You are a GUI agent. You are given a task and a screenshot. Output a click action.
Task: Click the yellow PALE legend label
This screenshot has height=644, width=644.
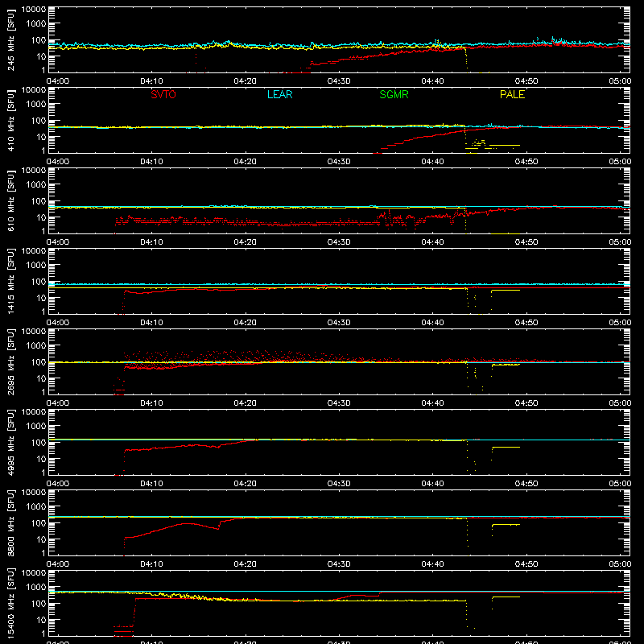[x=512, y=94]
